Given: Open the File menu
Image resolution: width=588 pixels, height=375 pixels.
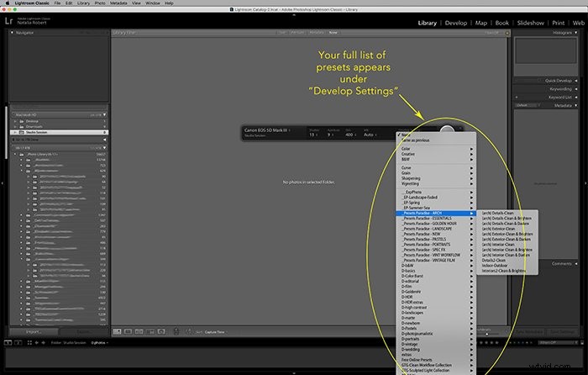Looking at the screenshot, I should click(57, 3).
